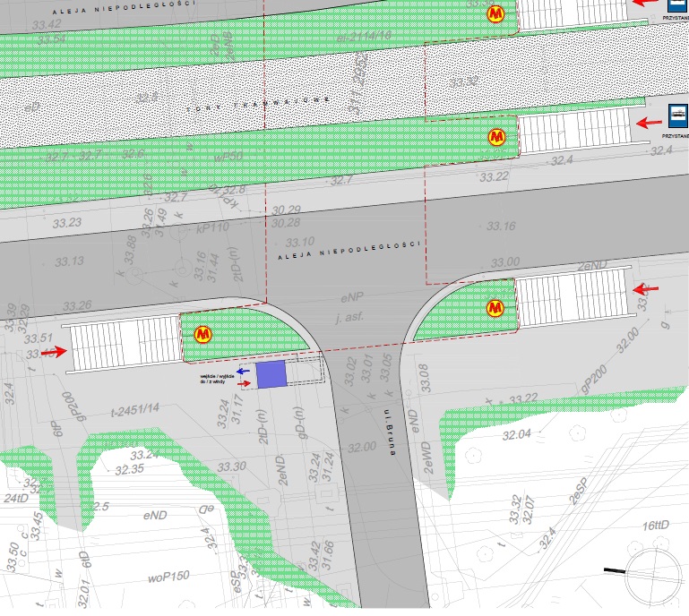
Task: Click the rotated elevation value '33.08'
Action: [x=424, y=378]
